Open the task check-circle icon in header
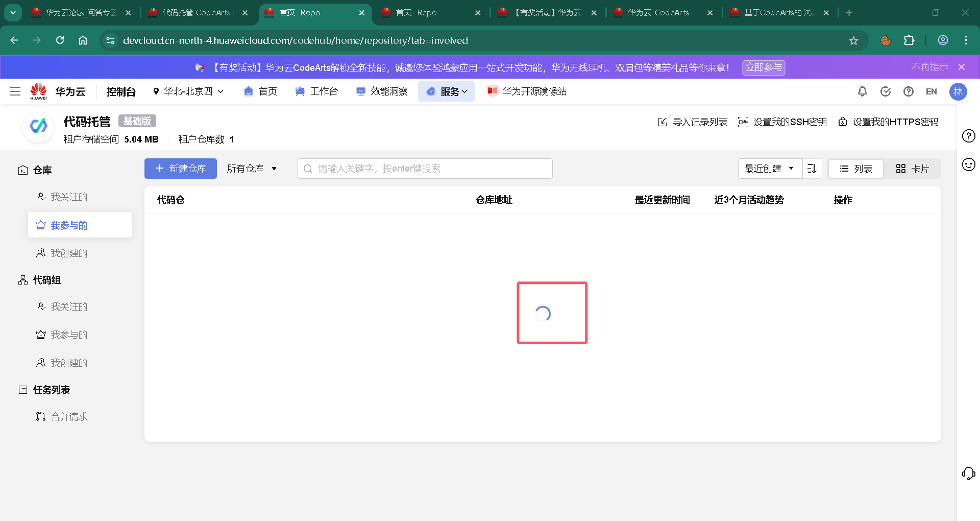The image size is (980, 521). coord(886,91)
